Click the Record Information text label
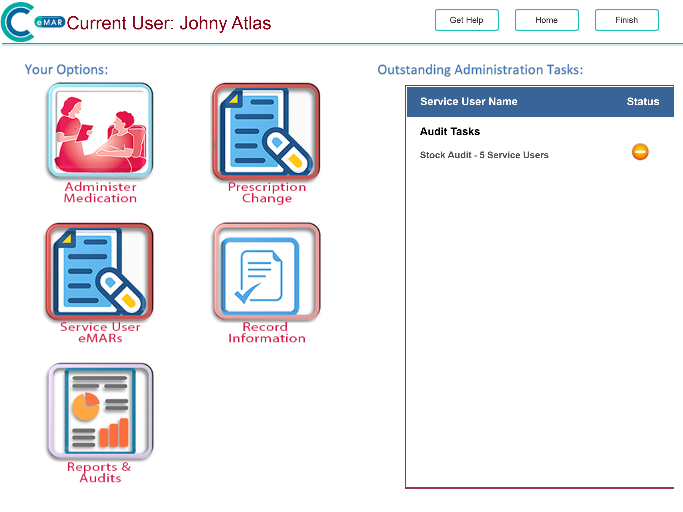Image resolution: width=683 pixels, height=512 pixels. pyautogui.click(x=266, y=333)
